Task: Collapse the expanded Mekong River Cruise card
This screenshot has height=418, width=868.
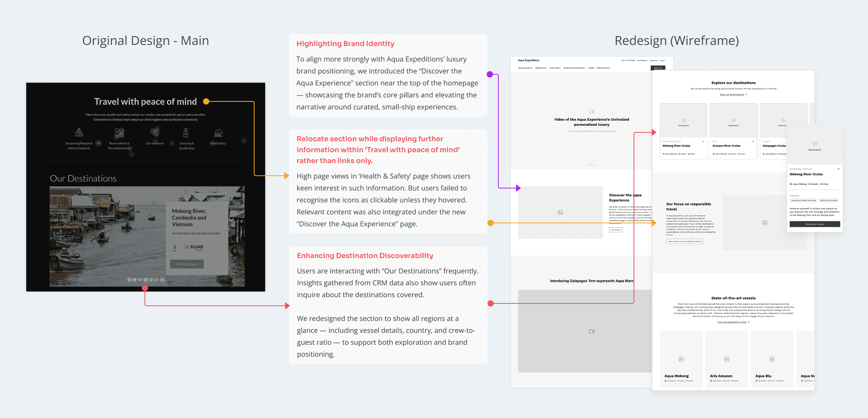Action: click(x=838, y=169)
